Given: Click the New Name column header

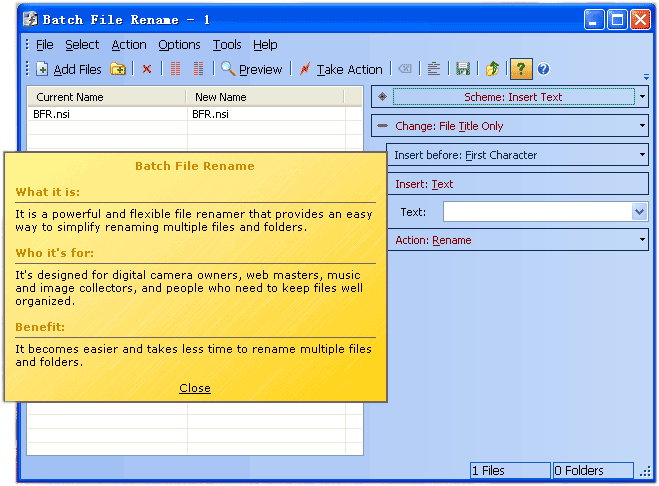Looking at the screenshot, I should pyautogui.click(x=265, y=97).
